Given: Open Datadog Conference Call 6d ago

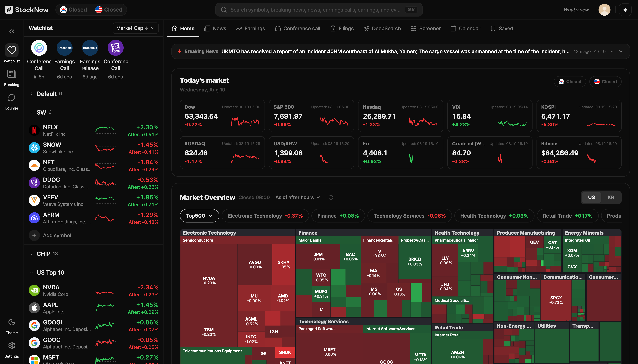Looking at the screenshot, I should point(116,60).
